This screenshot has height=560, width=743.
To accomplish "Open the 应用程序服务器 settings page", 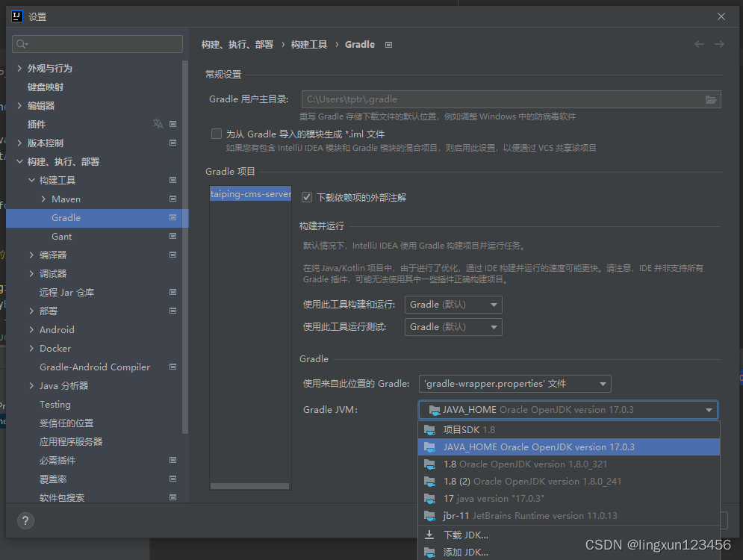I will point(71,441).
